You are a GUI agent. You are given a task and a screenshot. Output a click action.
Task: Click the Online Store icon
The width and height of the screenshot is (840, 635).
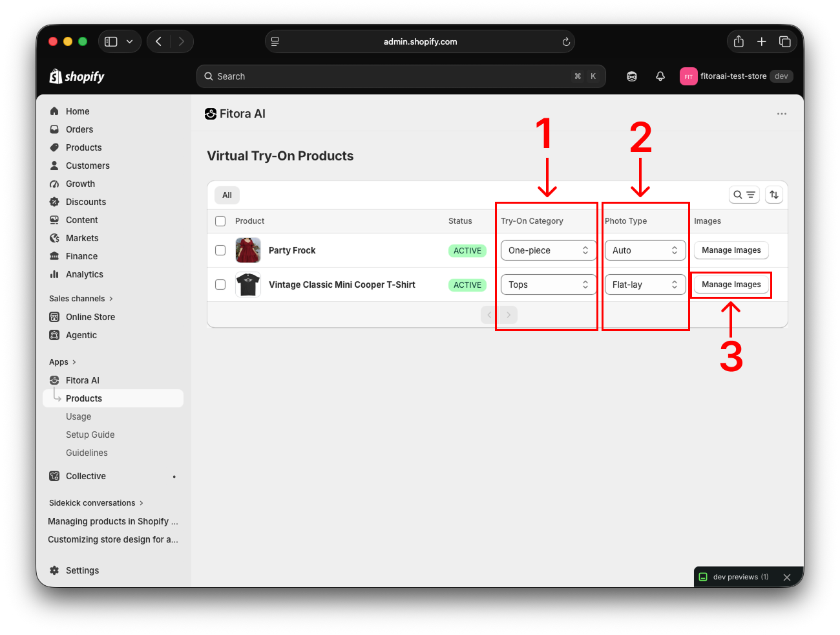[54, 317]
